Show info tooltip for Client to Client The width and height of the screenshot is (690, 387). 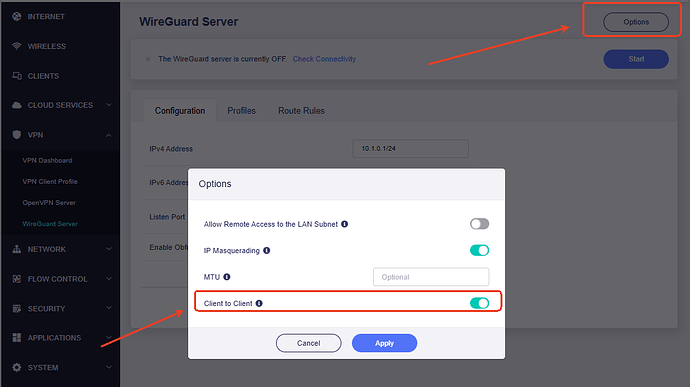coord(259,303)
